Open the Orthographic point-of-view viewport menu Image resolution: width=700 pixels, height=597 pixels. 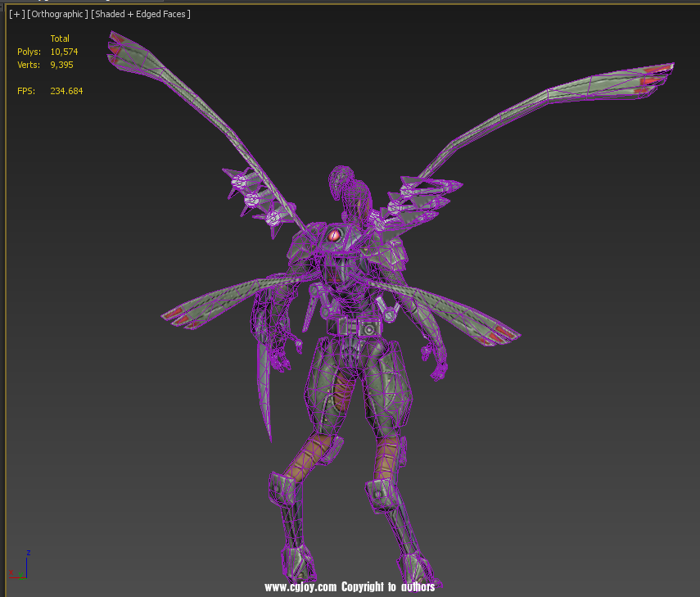tap(57, 14)
